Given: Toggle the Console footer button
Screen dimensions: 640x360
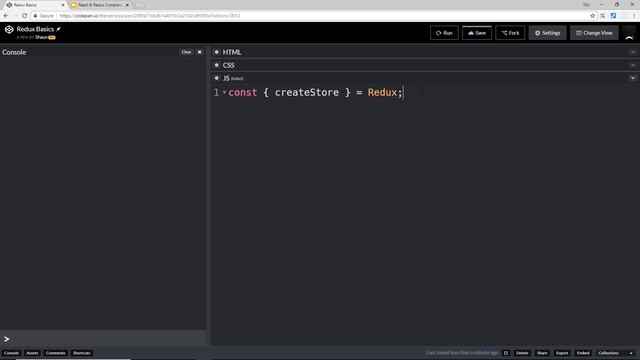Looking at the screenshot, I should (x=11, y=353).
